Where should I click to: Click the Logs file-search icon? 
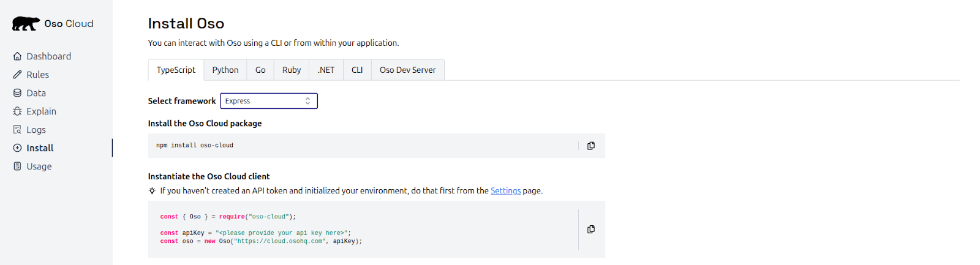[17, 130]
